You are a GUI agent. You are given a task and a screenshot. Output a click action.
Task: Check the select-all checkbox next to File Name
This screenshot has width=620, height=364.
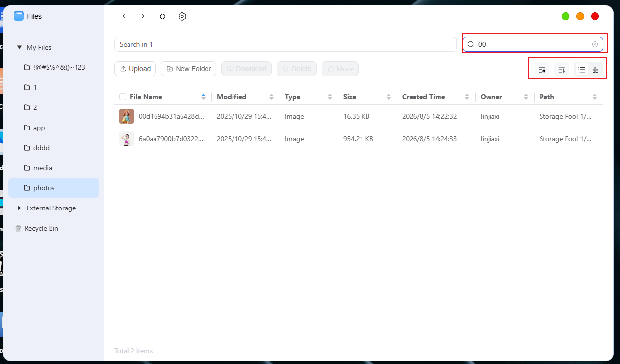(x=123, y=97)
